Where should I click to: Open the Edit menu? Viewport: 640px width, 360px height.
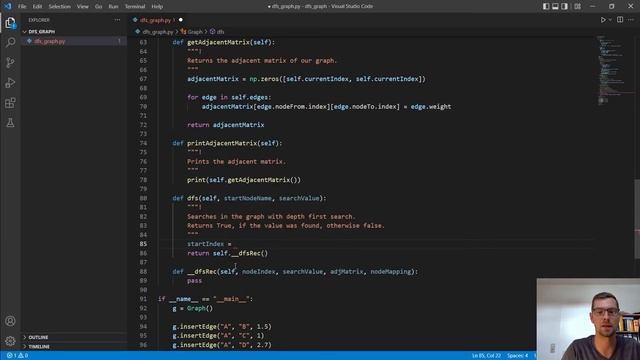[37, 6]
